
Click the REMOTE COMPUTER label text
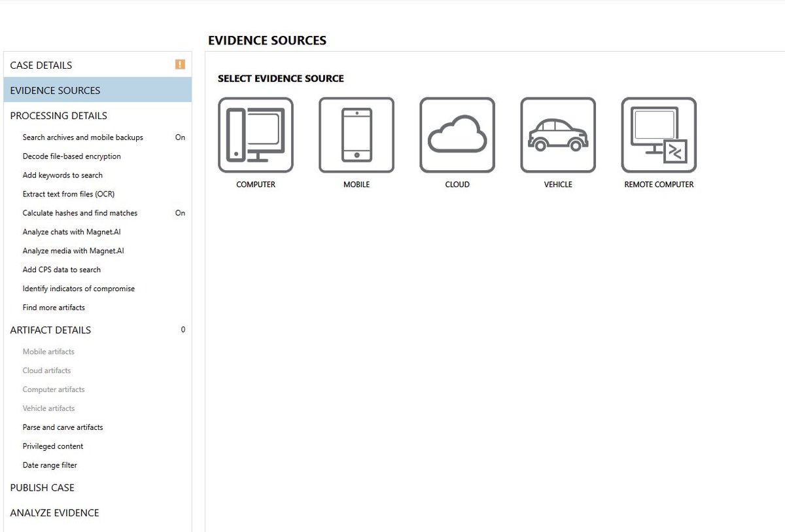click(659, 185)
